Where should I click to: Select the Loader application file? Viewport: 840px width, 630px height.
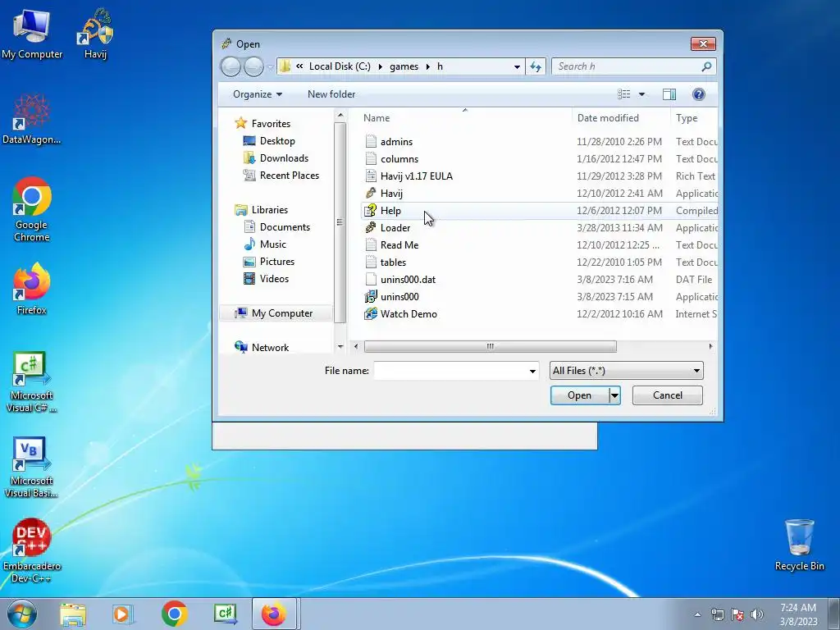coord(387,228)
